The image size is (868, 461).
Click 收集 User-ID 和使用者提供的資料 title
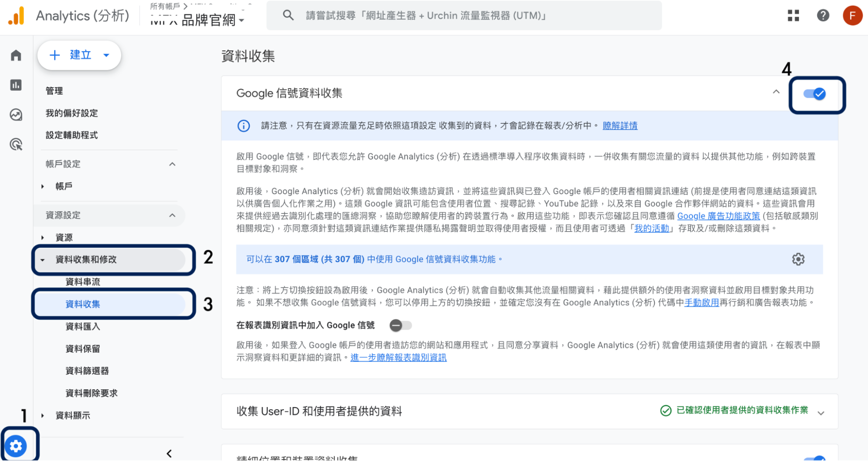[319, 411]
